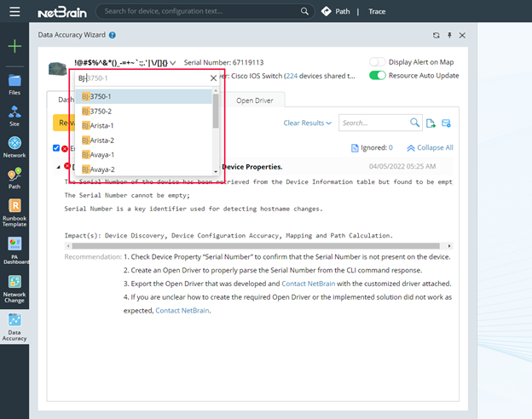The width and height of the screenshot is (532, 419).
Task: Open Network Change in the sidebar
Action: tap(14, 289)
